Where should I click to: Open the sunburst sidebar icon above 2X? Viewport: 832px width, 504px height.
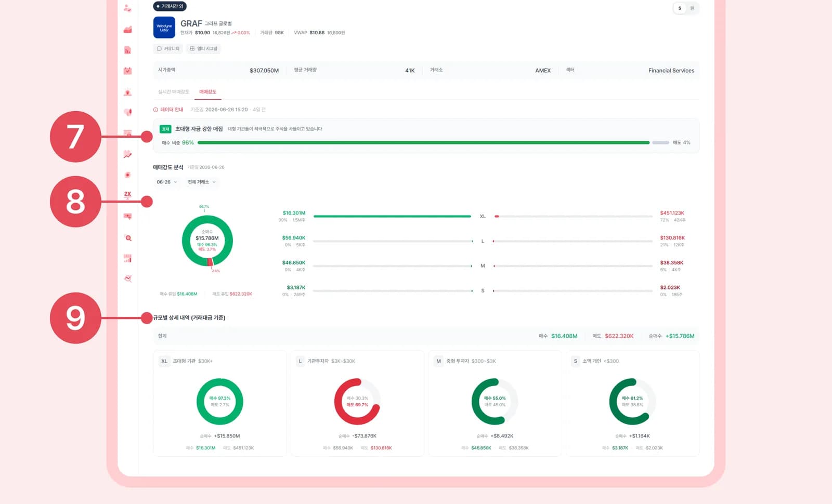pos(127,175)
